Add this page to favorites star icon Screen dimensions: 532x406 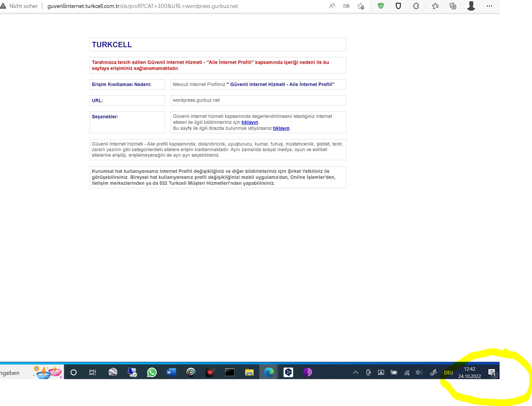coord(361,6)
